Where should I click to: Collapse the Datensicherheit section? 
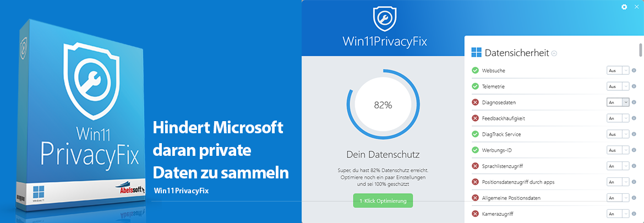554,53
